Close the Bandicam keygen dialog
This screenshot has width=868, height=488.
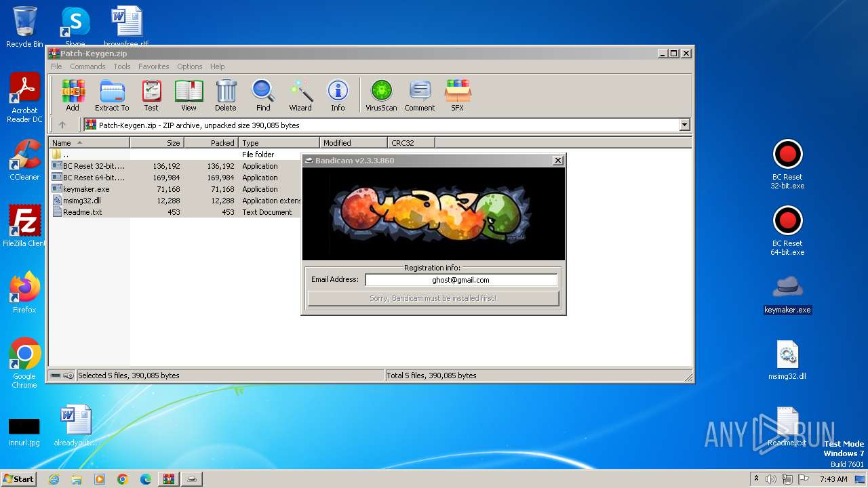(557, 161)
